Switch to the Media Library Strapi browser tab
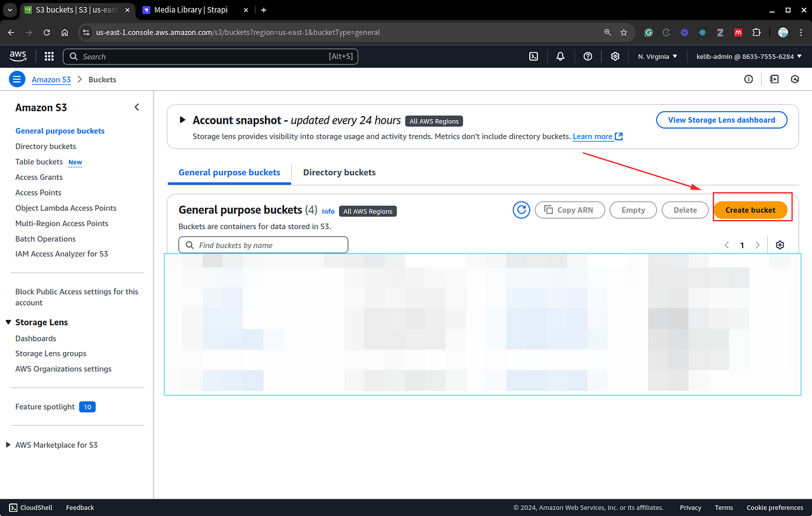The height and width of the screenshot is (516, 812). pos(191,10)
